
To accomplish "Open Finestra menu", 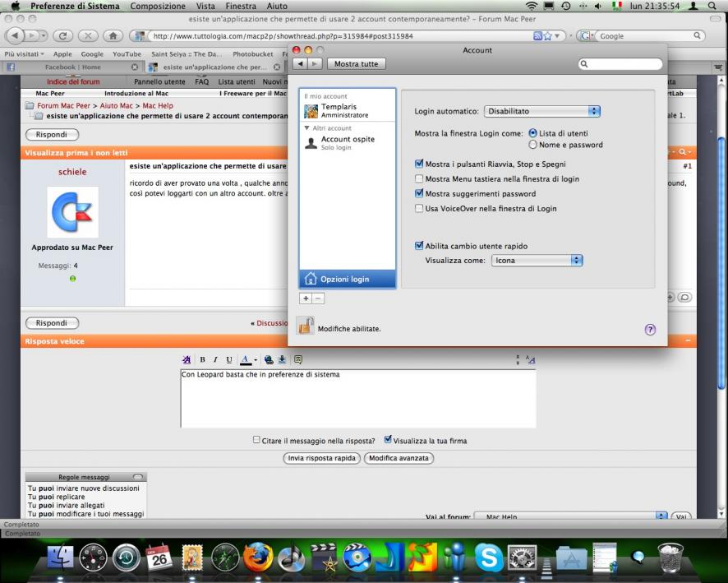I will (241, 6).
